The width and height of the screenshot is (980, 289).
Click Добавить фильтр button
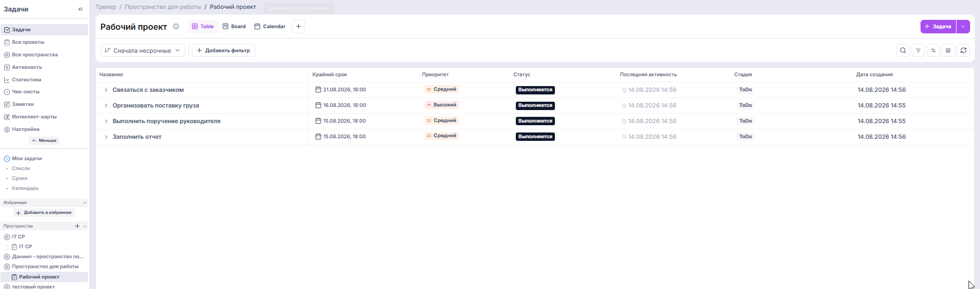224,51
